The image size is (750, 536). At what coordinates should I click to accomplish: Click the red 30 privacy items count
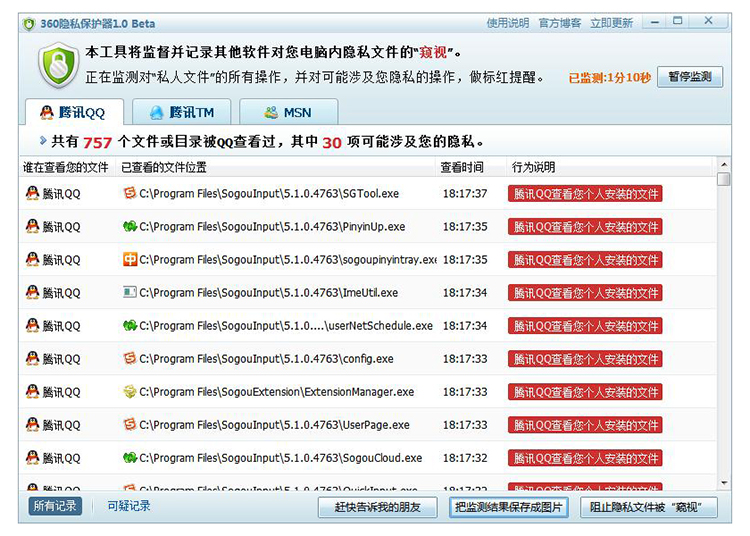coord(331,142)
